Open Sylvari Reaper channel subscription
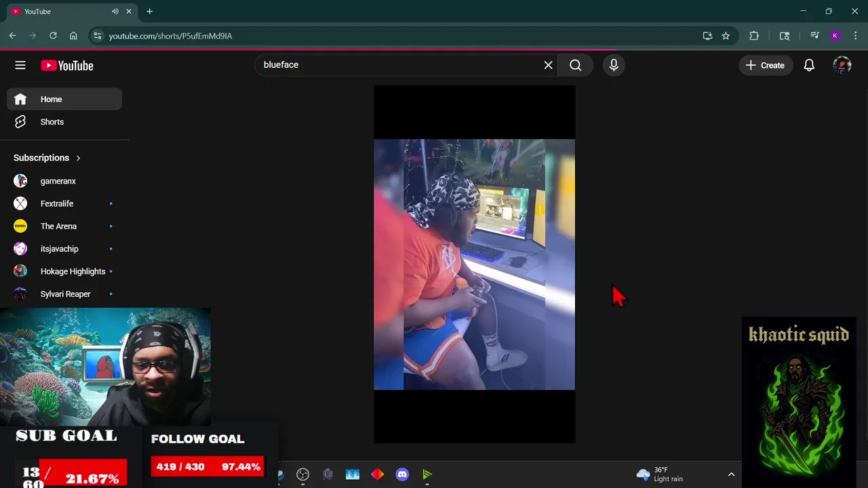This screenshot has height=488, width=868. click(x=64, y=294)
